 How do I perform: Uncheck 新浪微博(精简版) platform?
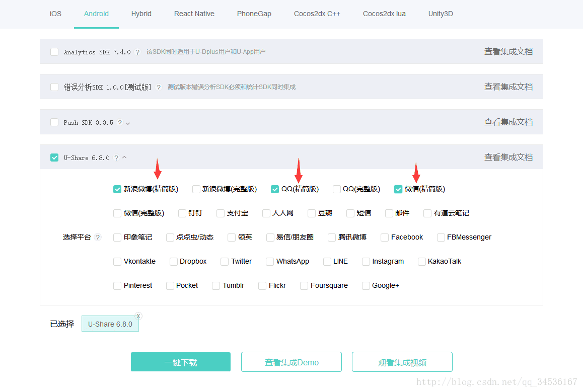[x=117, y=189]
